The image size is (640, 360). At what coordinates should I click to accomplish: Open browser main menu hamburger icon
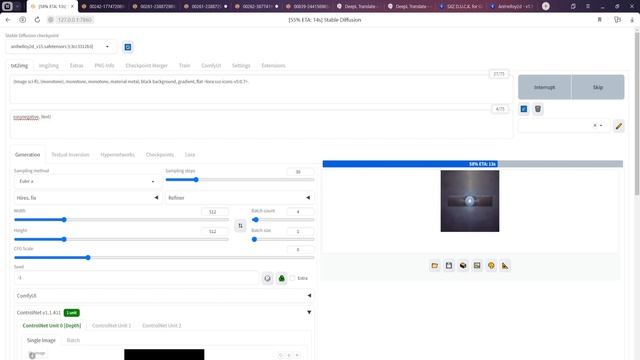pyautogui.click(x=588, y=6)
